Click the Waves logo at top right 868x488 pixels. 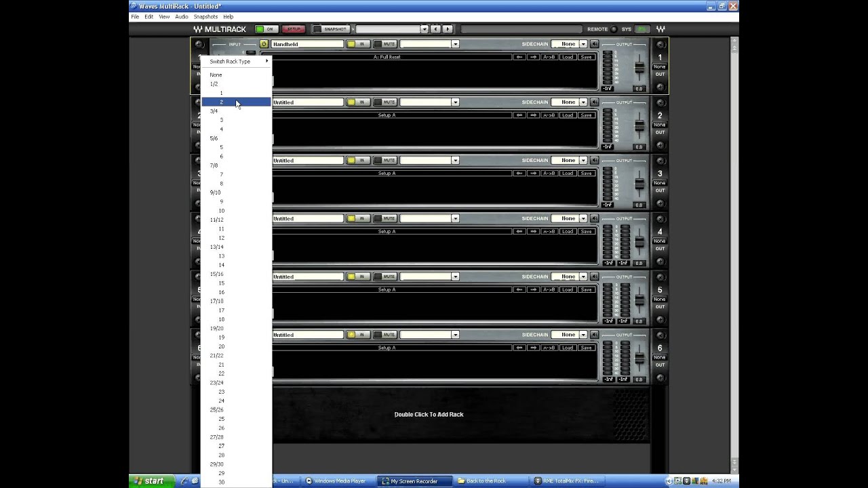[x=660, y=29]
